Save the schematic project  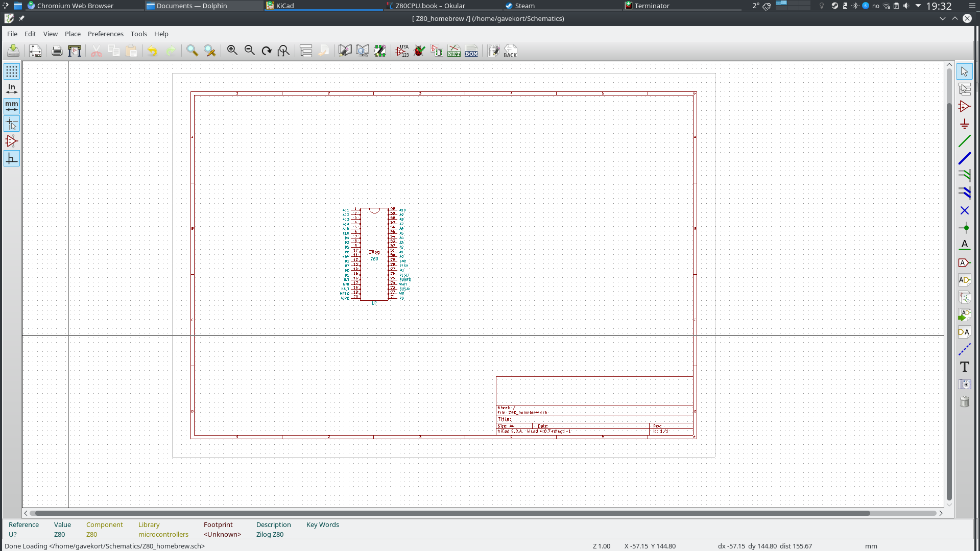coord(13,51)
